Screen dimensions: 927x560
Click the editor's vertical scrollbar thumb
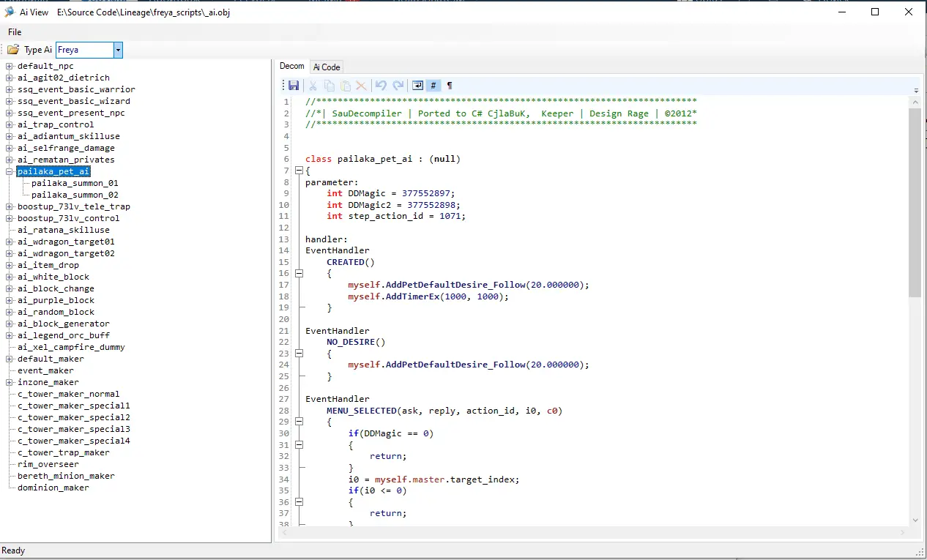(x=915, y=201)
